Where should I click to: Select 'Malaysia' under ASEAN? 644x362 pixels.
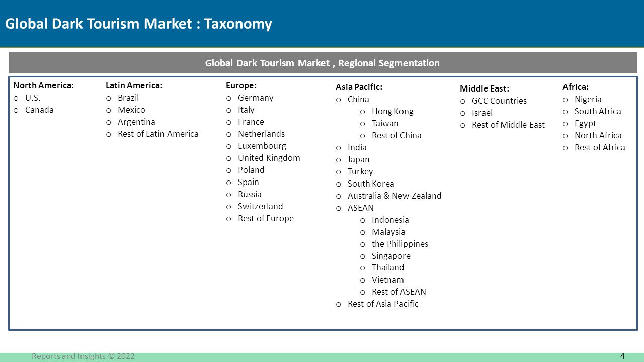(388, 232)
